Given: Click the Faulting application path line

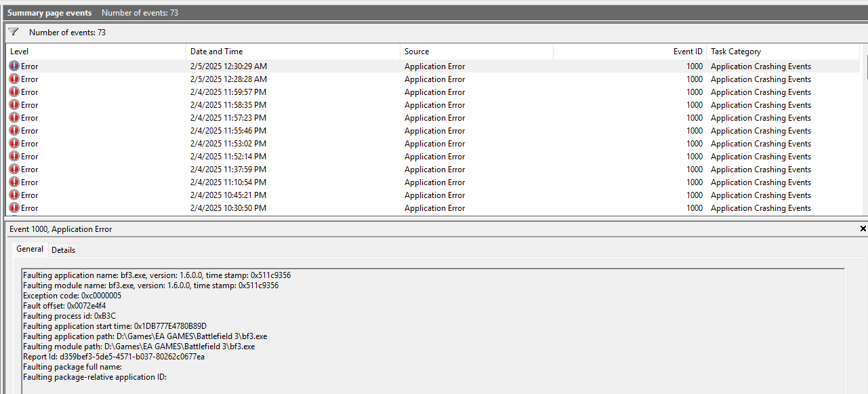Looking at the screenshot, I should pos(145,336).
